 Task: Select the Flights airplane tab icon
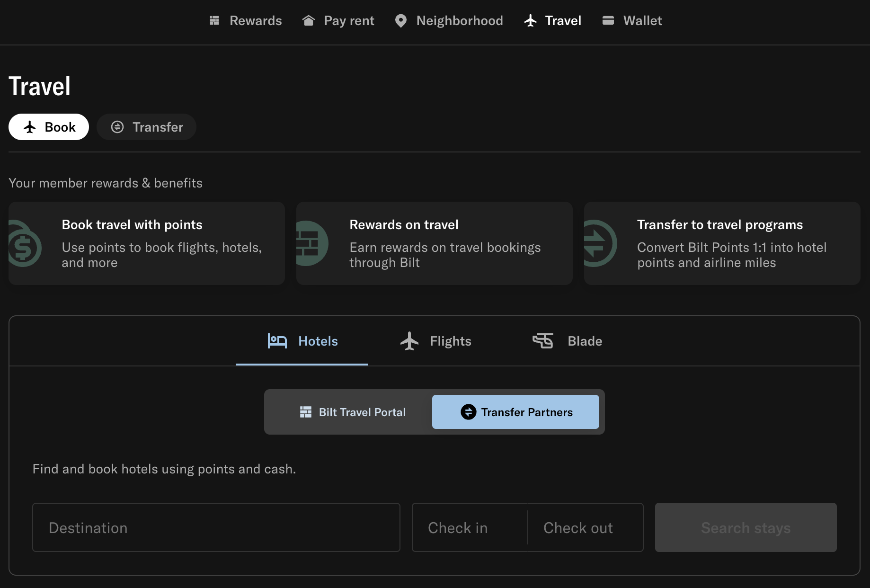[x=409, y=341]
